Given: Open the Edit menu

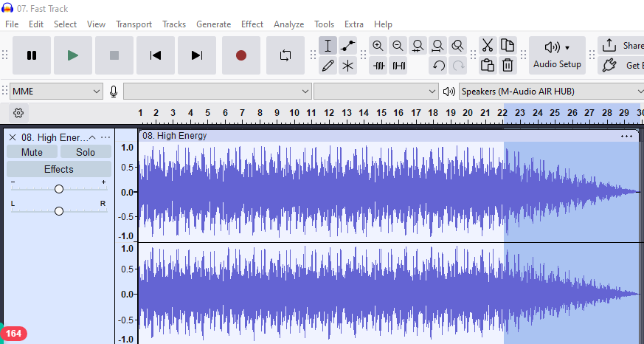Looking at the screenshot, I should pos(36,24).
